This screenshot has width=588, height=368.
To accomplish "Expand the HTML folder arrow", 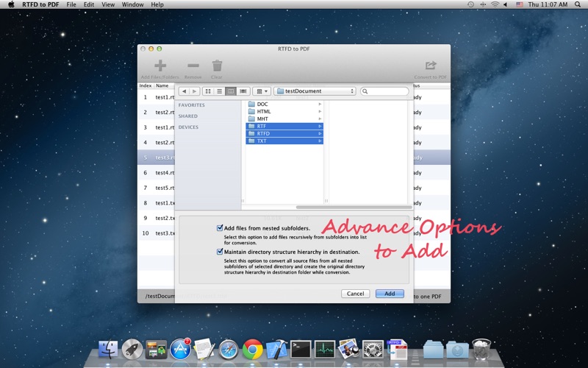I will (320, 112).
